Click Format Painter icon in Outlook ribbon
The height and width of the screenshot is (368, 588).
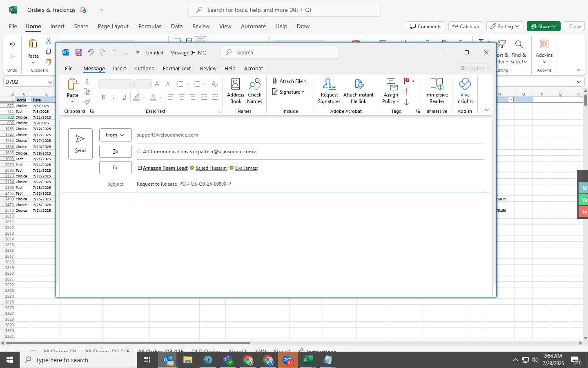tap(87, 102)
